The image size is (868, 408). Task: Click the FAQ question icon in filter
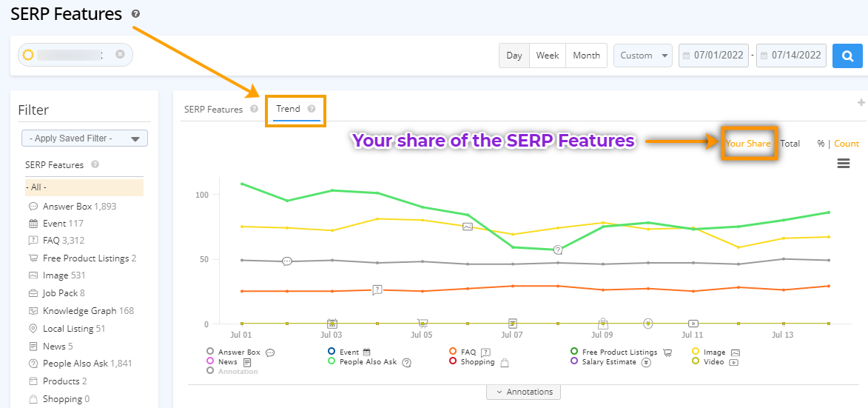33,241
